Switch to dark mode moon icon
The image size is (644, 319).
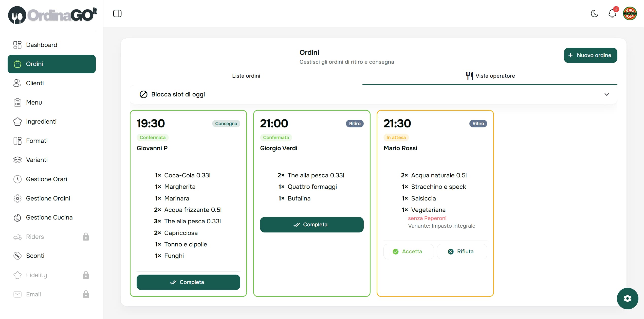click(x=594, y=13)
